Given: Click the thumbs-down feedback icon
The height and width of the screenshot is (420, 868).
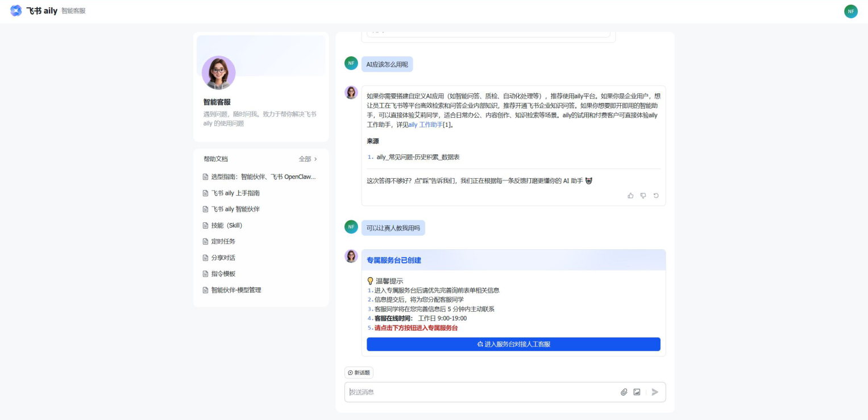Looking at the screenshot, I should click(x=643, y=196).
